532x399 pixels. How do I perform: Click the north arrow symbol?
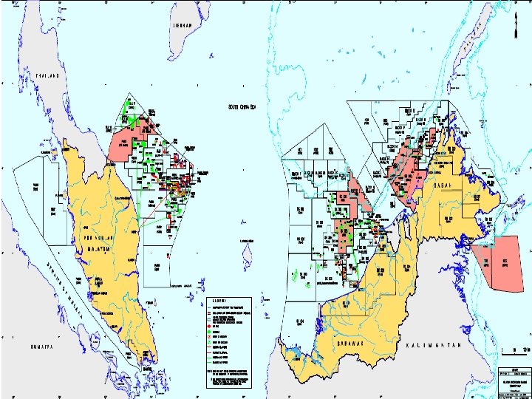pyautogui.click(x=516, y=25)
